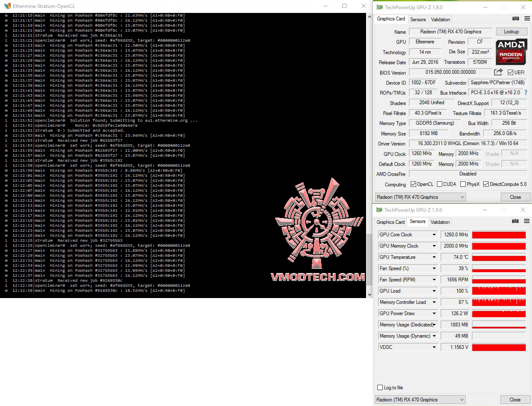Open GPU selector dropdown in Sensors window
The width and height of the screenshot is (532, 406).
(420, 400)
